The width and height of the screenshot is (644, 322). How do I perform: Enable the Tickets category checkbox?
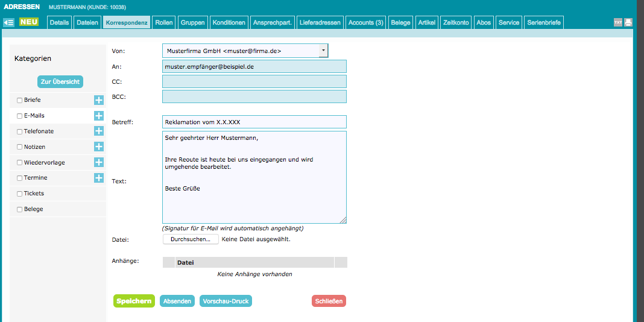click(19, 194)
